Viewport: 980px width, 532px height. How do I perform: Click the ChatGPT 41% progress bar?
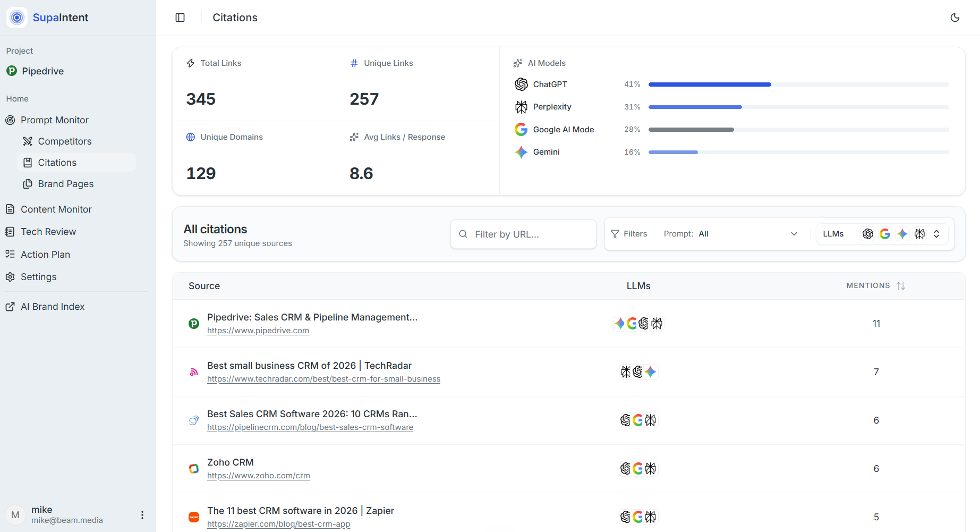(799, 85)
